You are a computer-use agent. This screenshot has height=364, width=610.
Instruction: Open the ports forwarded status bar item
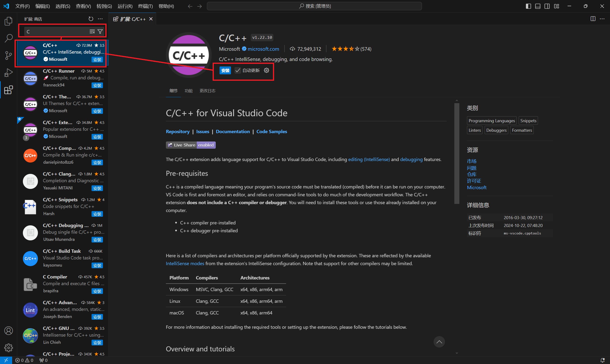43,360
